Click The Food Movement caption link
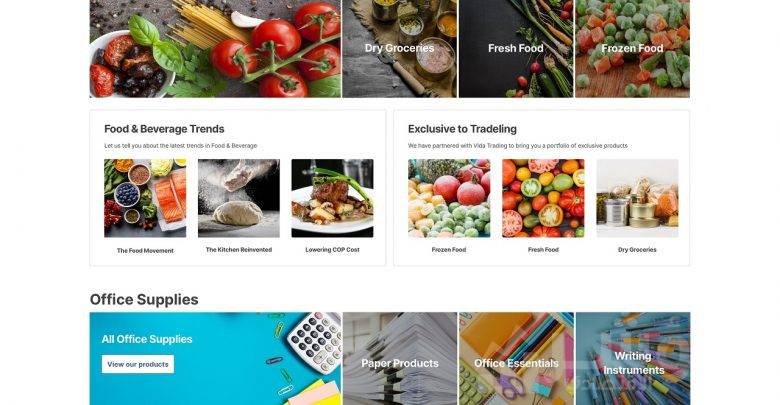The width and height of the screenshot is (780, 405). pyautogui.click(x=145, y=251)
